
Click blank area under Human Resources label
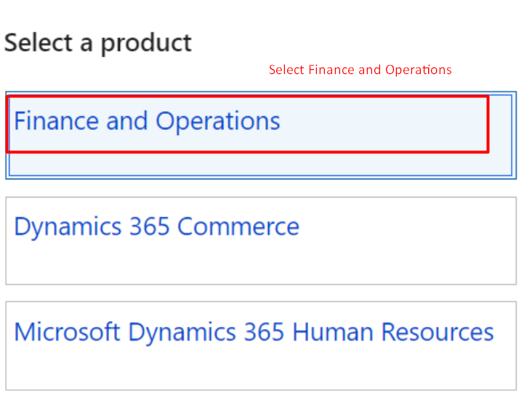pos(260,368)
